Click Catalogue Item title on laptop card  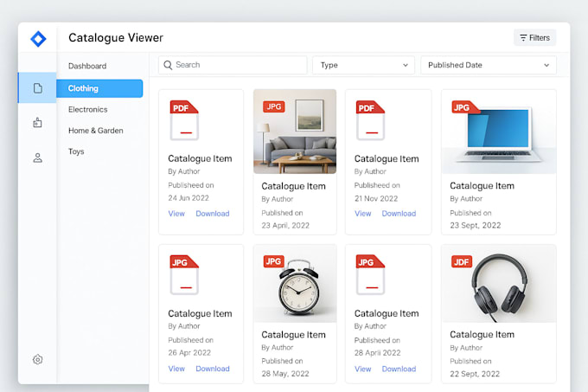coord(482,186)
